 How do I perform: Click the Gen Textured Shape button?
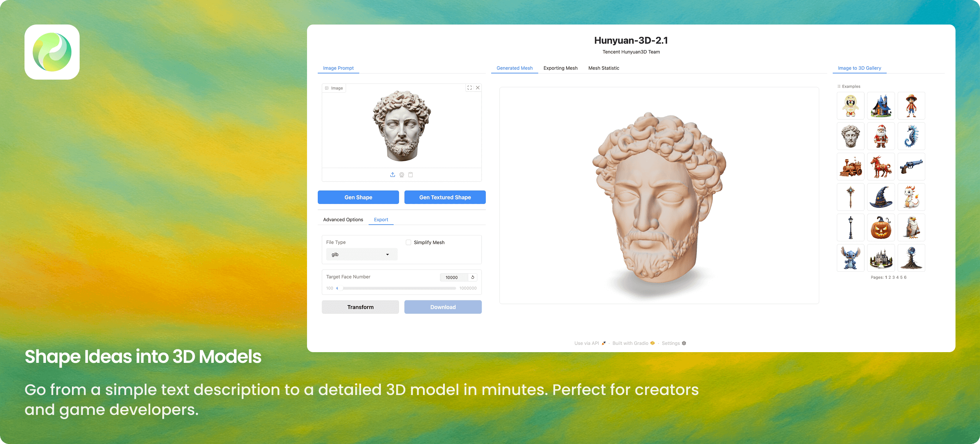[x=445, y=197]
